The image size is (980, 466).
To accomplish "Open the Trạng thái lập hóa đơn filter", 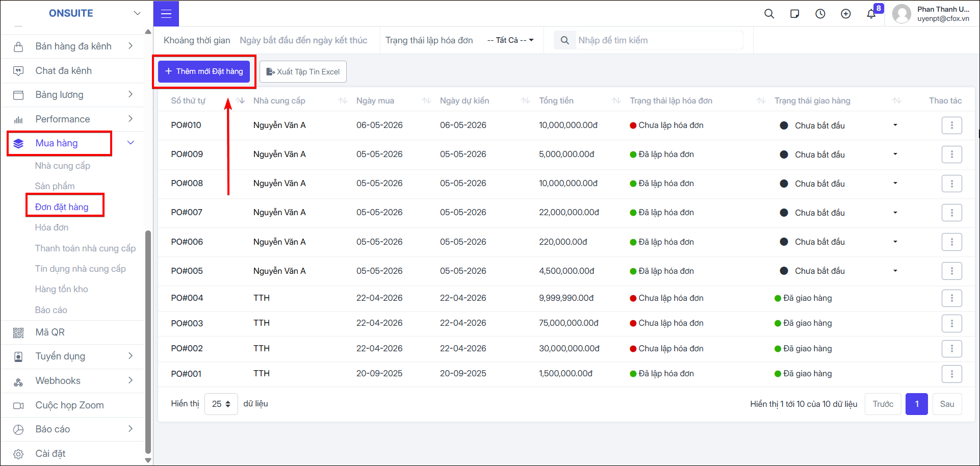I will click(510, 40).
